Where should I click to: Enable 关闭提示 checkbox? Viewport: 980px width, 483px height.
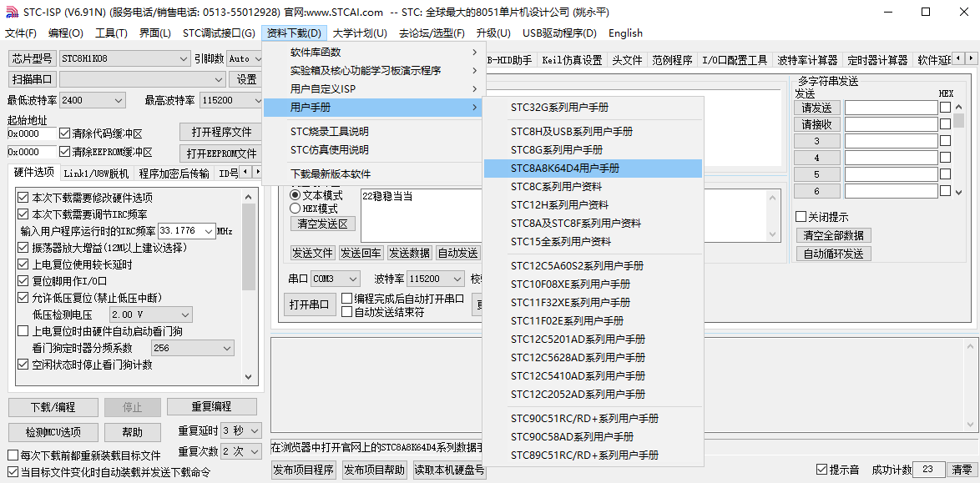click(x=822, y=217)
